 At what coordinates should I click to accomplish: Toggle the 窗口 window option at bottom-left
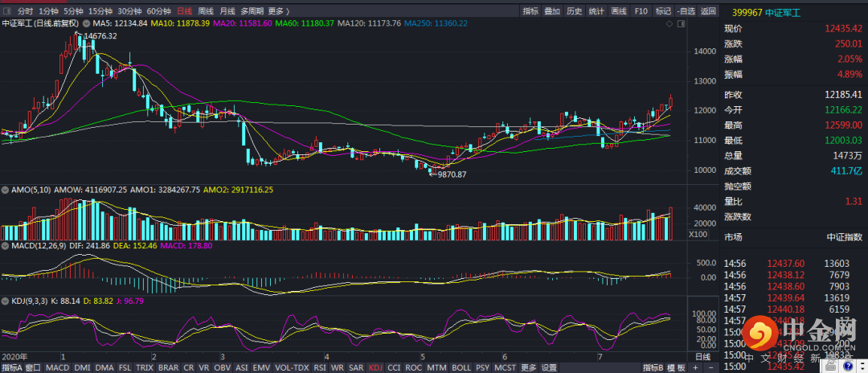click(x=33, y=367)
